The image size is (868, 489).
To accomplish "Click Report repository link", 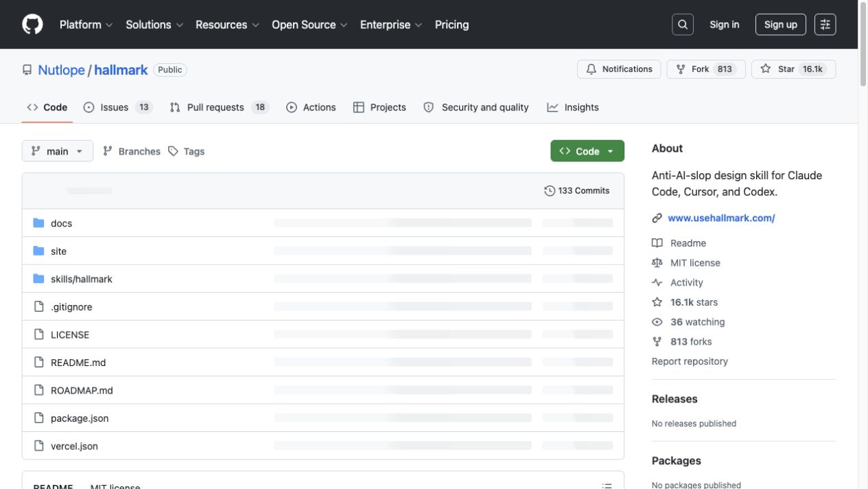I will [x=690, y=361].
